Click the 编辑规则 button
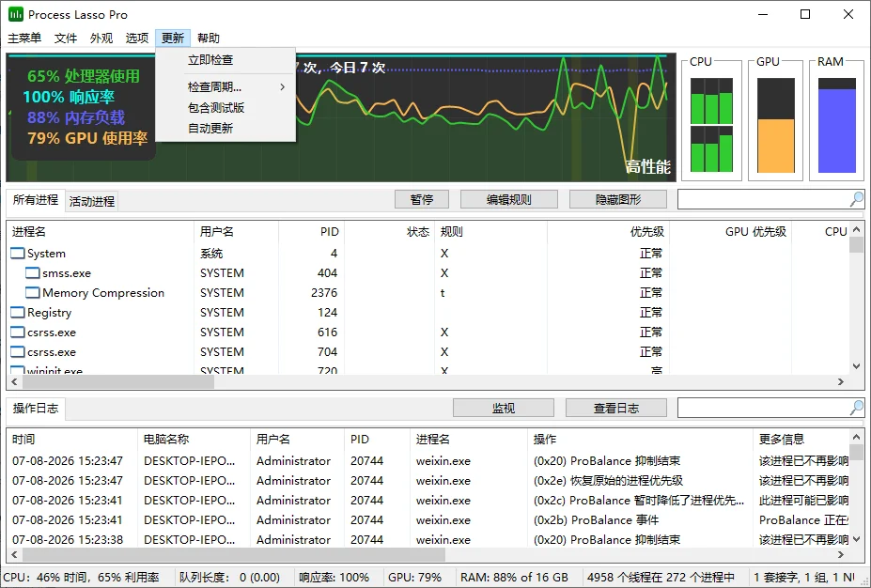This screenshot has width=871, height=588. pos(509,199)
